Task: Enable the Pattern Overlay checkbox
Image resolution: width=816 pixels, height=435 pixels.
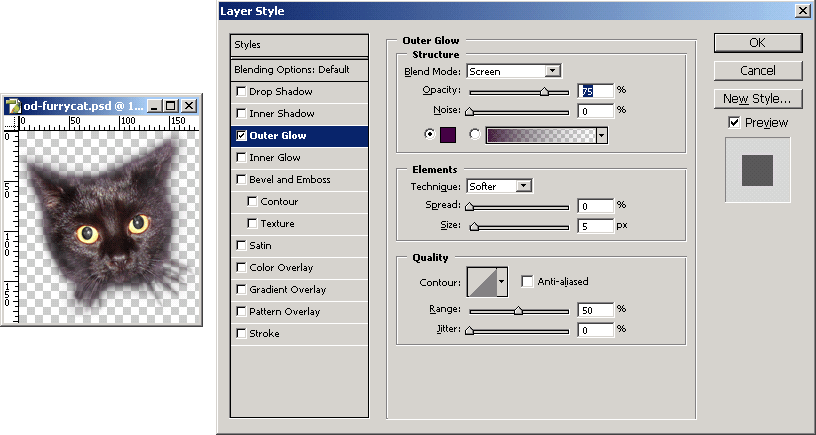Action: pyautogui.click(x=241, y=311)
